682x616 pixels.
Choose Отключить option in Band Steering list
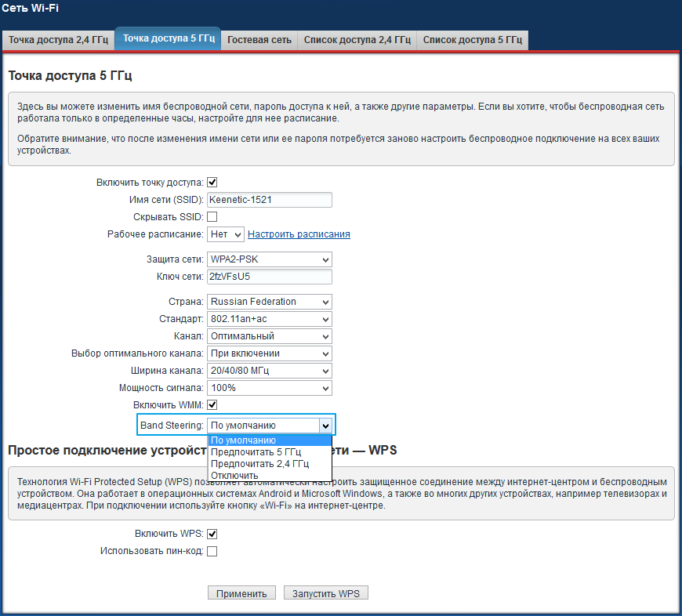[234, 475]
